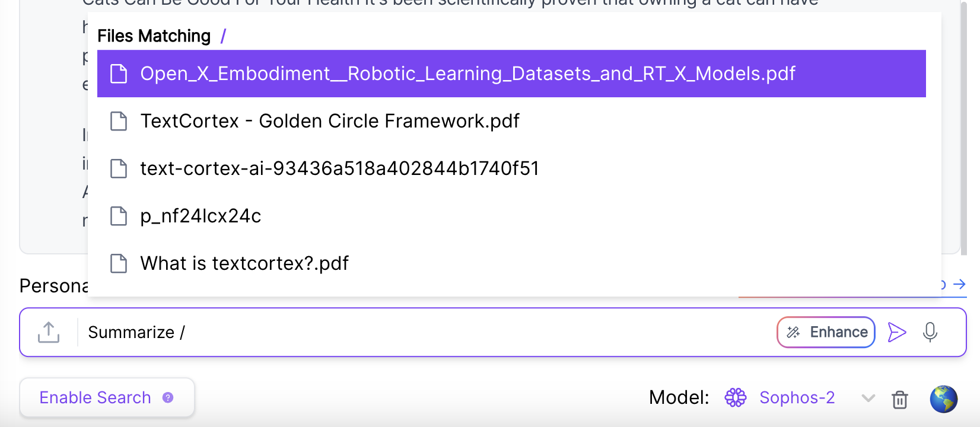Pick What is textcortex?.pdf from list
Image resolution: width=980 pixels, height=427 pixels.
click(511, 263)
